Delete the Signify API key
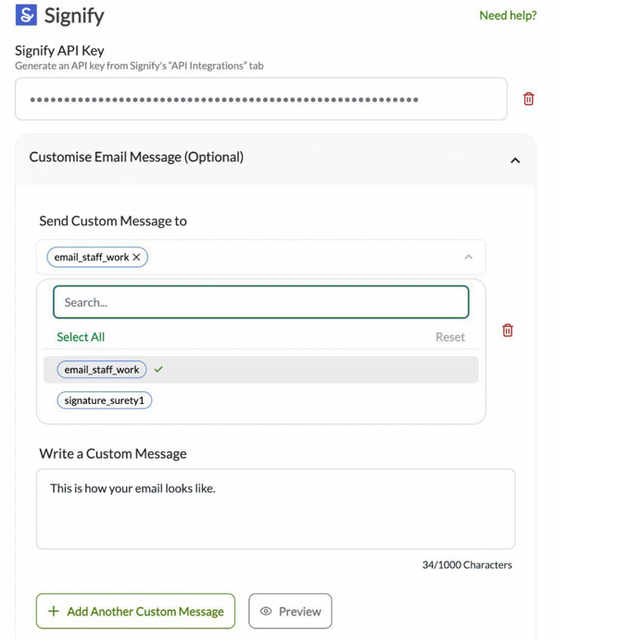The image size is (644, 644). coord(528,99)
